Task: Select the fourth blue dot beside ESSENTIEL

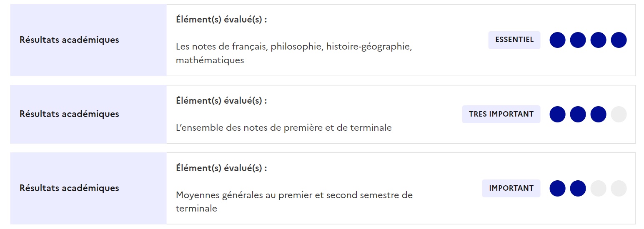Action: [619, 40]
